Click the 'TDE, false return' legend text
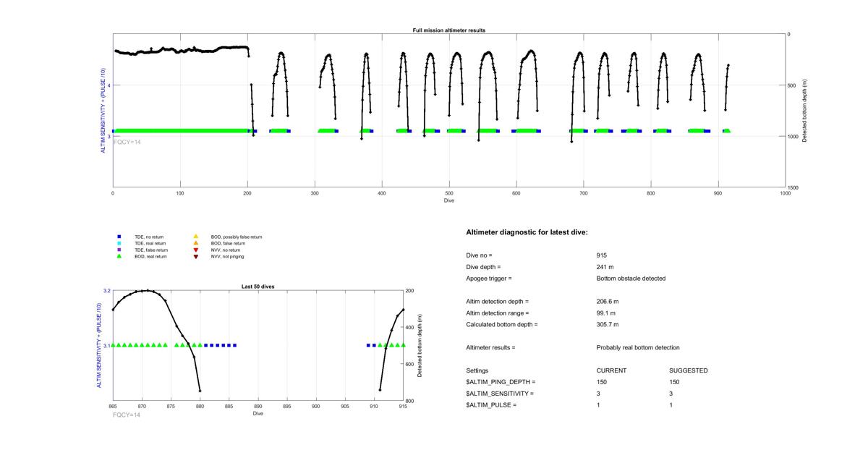868x450 pixels. pos(150,250)
